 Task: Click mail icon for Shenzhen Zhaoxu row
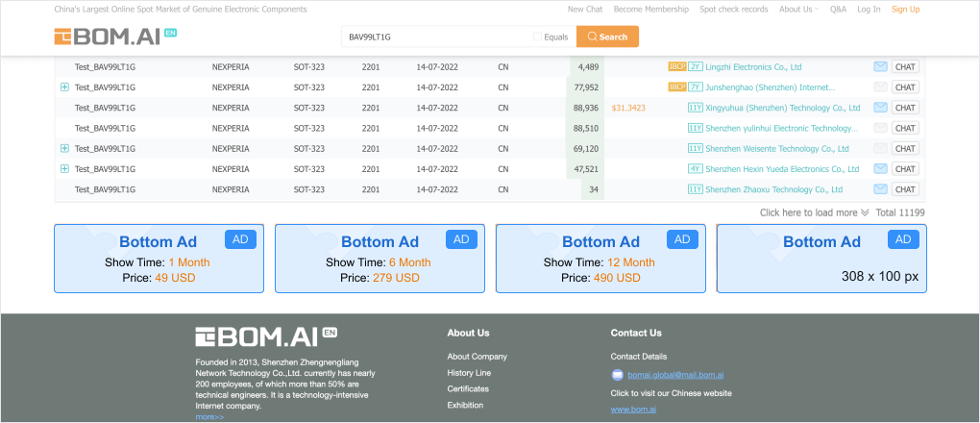pyautogui.click(x=881, y=189)
